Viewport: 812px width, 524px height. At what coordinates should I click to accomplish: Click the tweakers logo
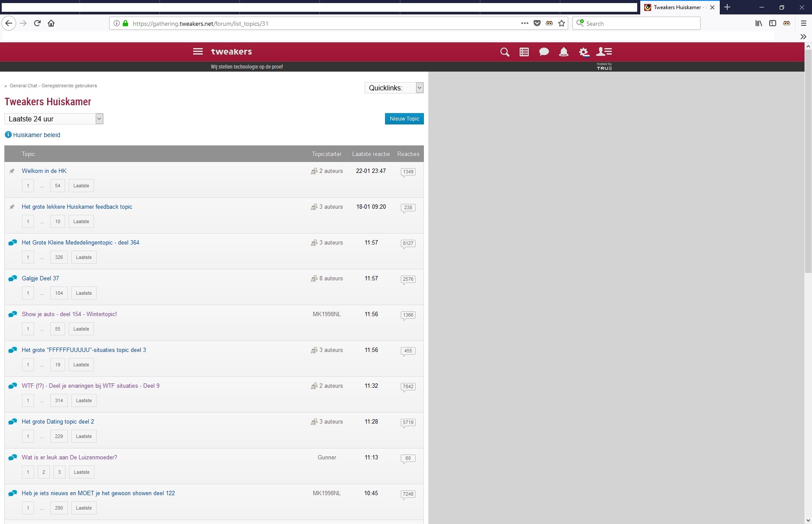pos(231,52)
